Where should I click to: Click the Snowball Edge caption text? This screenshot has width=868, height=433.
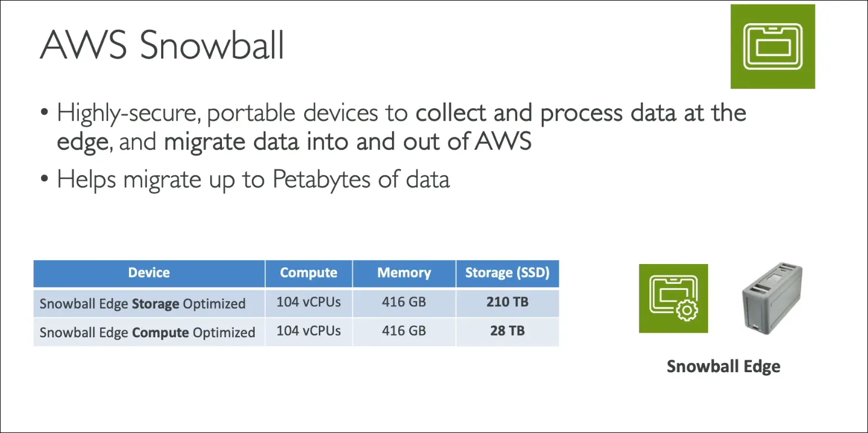pos(723,367)
